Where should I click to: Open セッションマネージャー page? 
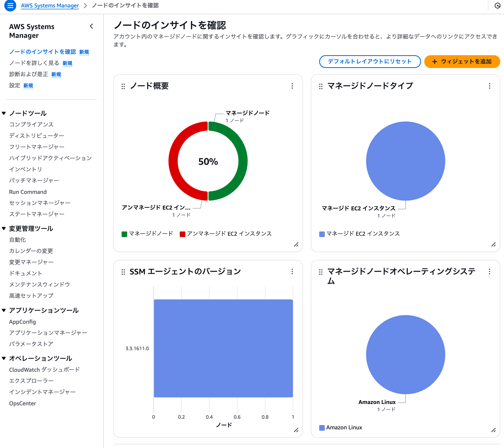[40, 203]
